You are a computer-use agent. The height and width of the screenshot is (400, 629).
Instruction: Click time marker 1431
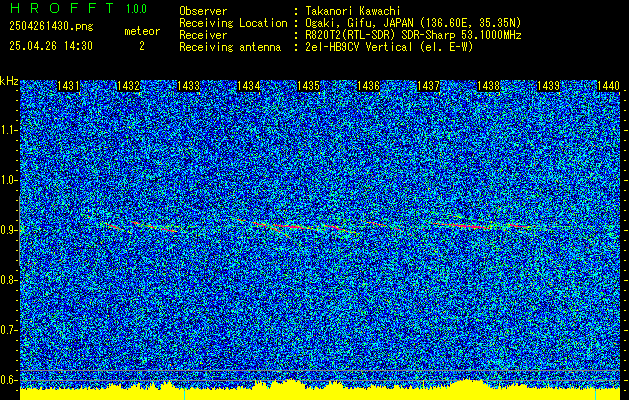pos(68,86)
